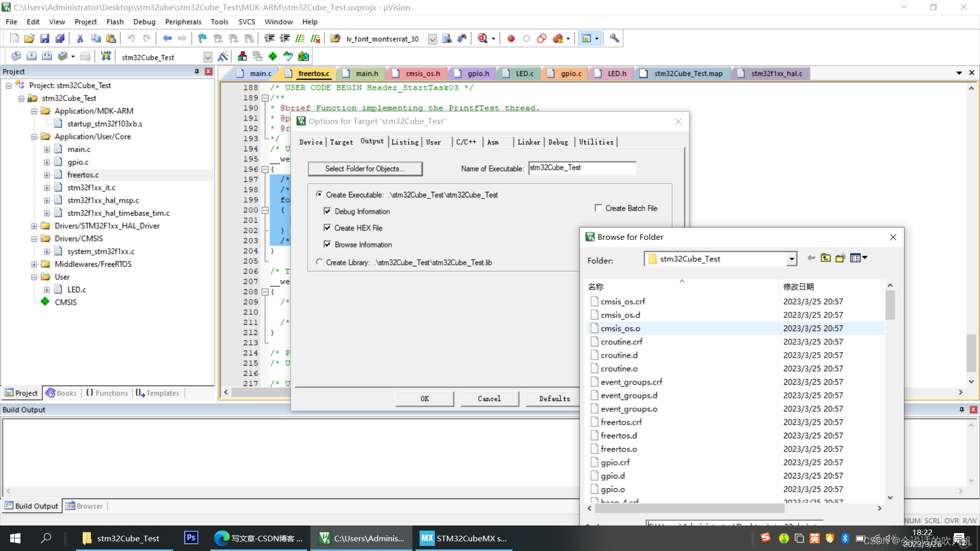This screenshot has height=551, width=980.
Task: Click Insert Breakpoint red dot icon
Action: pyautogui.click(x=511, y=39)
